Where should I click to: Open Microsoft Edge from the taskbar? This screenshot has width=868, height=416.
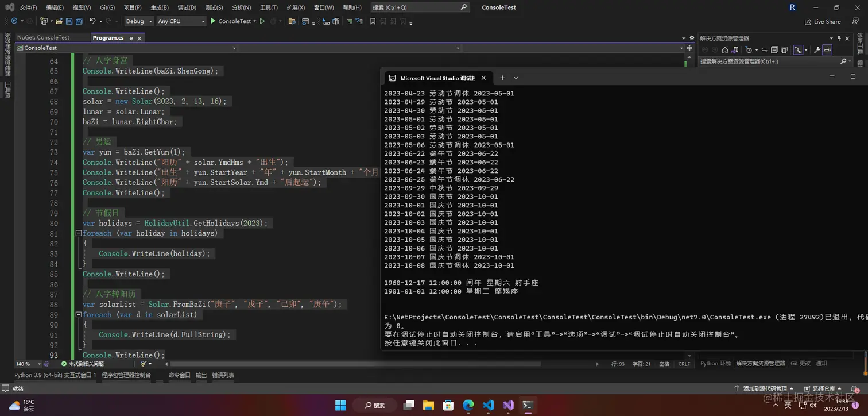point(468,405)
